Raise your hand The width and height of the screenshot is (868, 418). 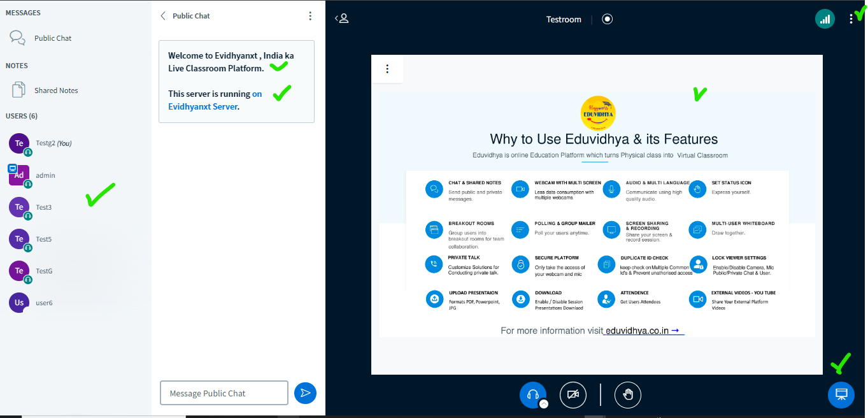coord(627,394)
